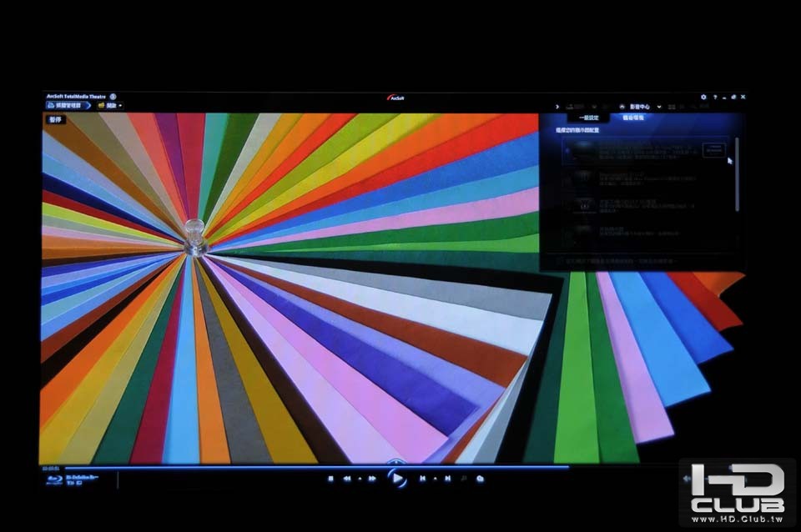The width and height of the screenshot is (801, 532).
Task: Expand the panel handle above the Play button
Action: coord(396,461)
